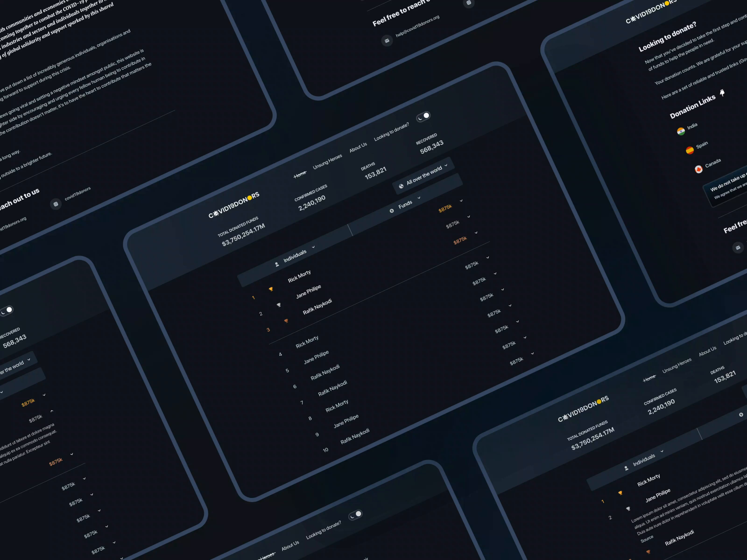Screen dimensions: 747x560
Task: Select Rafik Naykodi at rank 10, center screen
Action: pyautogui.click(x=355, y=437)
